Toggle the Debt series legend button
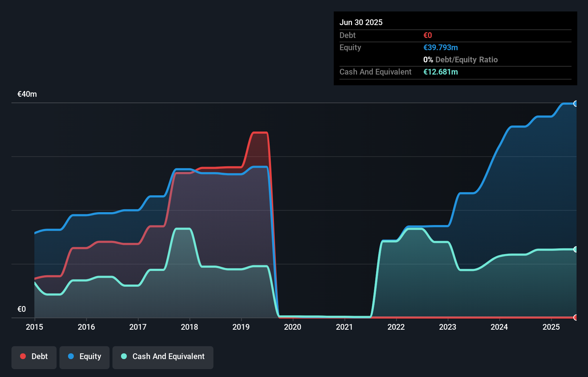Screen dimensions: 588x377 tap(34, 357)
